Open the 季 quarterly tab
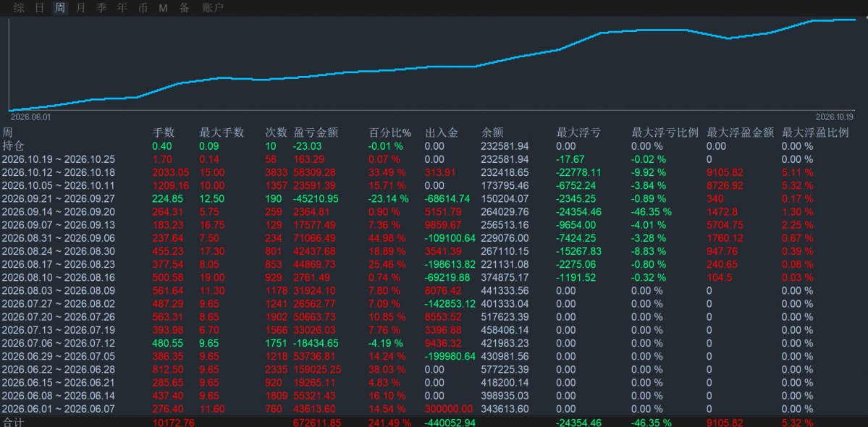Image resolution: width=868 pixels, height=427 pixels. (101, 8)
